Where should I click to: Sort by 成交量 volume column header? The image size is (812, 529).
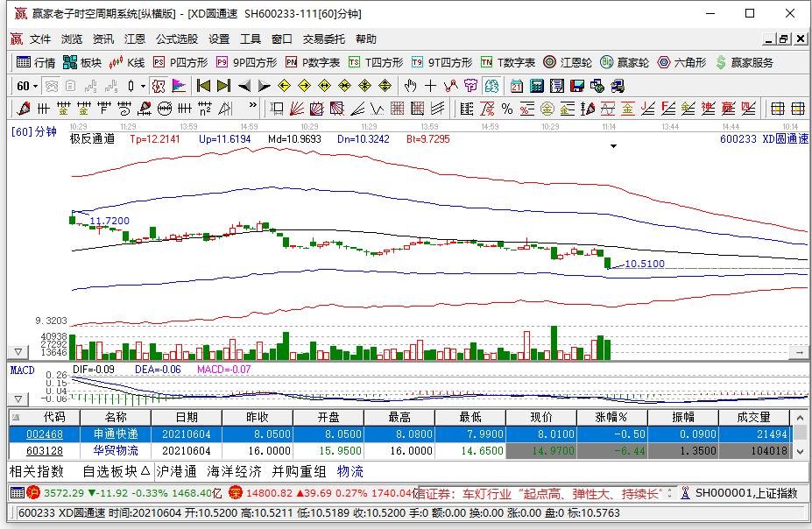pos(753,417)
